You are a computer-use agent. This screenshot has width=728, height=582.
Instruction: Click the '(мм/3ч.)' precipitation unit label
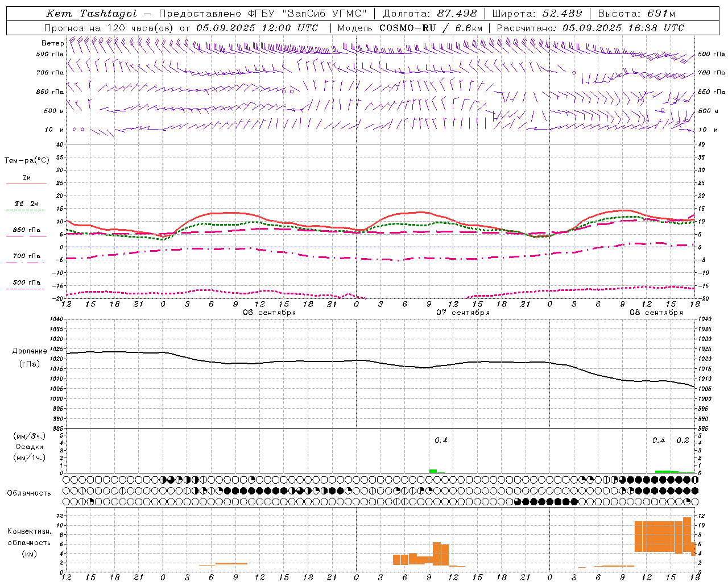pyautogui.click(x=30, y=436)
